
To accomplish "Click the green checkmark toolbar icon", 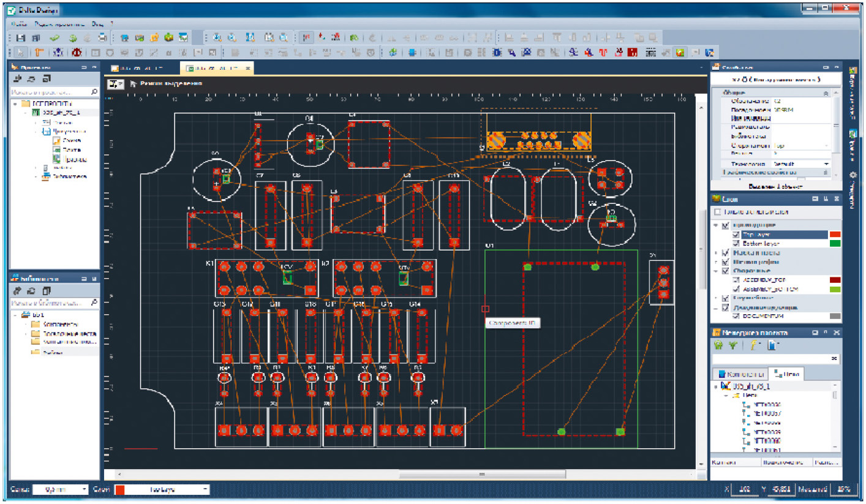I will point(55,37).
